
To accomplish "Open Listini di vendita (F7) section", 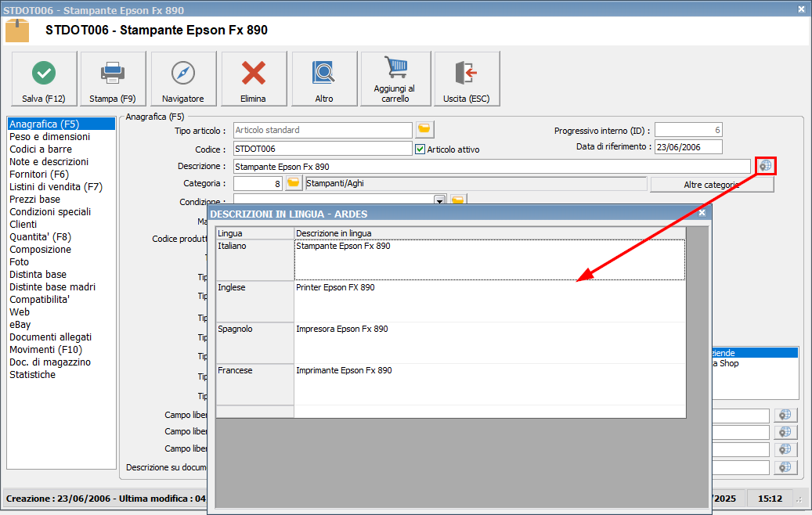I will click(56, 186).
